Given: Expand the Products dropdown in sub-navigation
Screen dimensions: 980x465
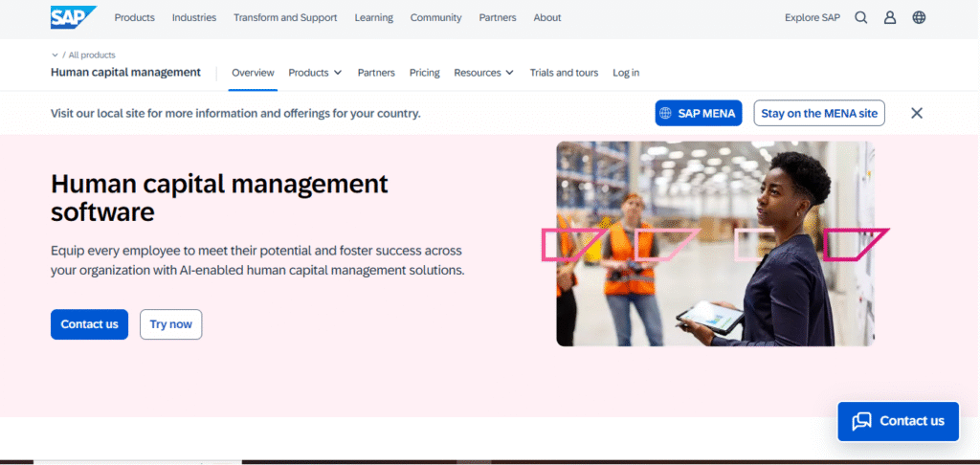Looking at the screenshot, I should [315, 73].
